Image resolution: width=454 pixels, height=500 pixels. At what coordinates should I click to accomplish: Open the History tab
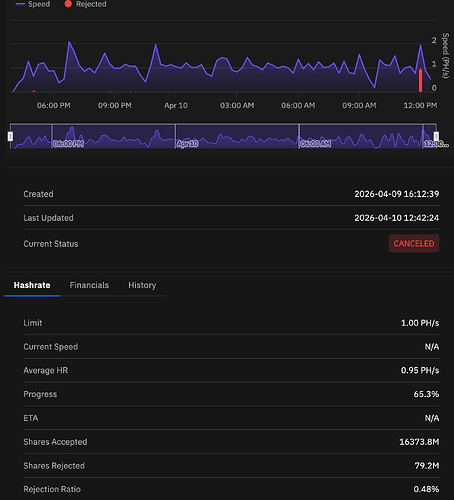point(142,285)
